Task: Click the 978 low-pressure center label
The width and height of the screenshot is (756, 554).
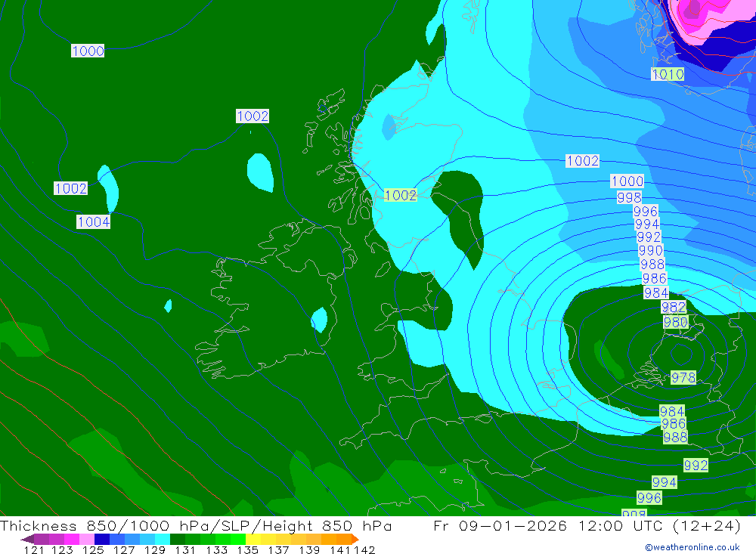Action: [683, 378]
